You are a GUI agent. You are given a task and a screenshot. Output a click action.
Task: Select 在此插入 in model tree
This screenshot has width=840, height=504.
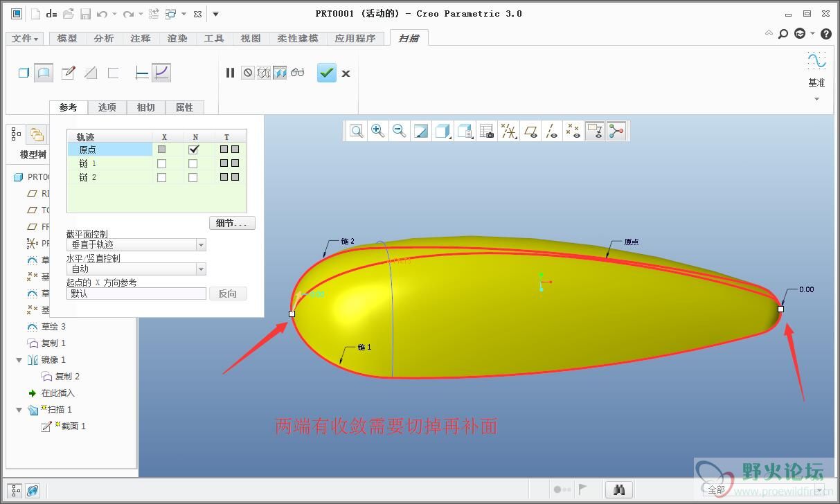click(57, 393)
